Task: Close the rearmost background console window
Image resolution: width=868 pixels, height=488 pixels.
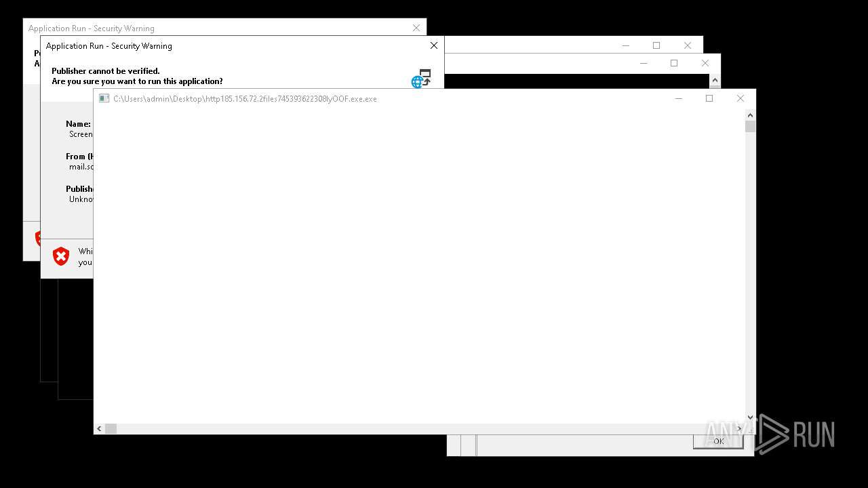Action: click(x=688, y=45)
